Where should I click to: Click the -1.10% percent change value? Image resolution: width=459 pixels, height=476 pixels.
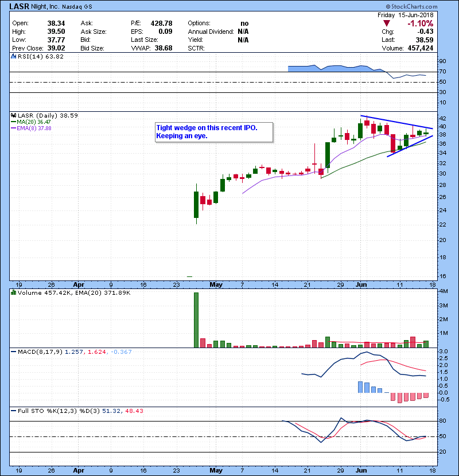(x=421, y=24)
